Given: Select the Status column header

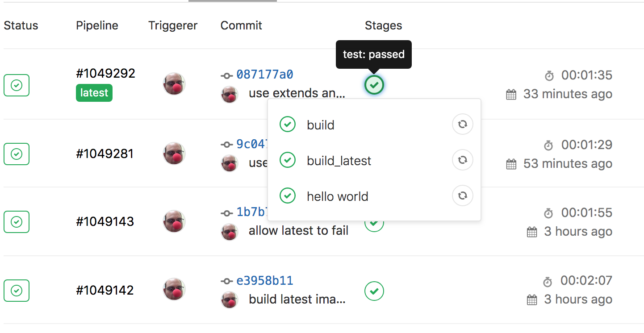Looking at the screenshot, I should [21, 25].
